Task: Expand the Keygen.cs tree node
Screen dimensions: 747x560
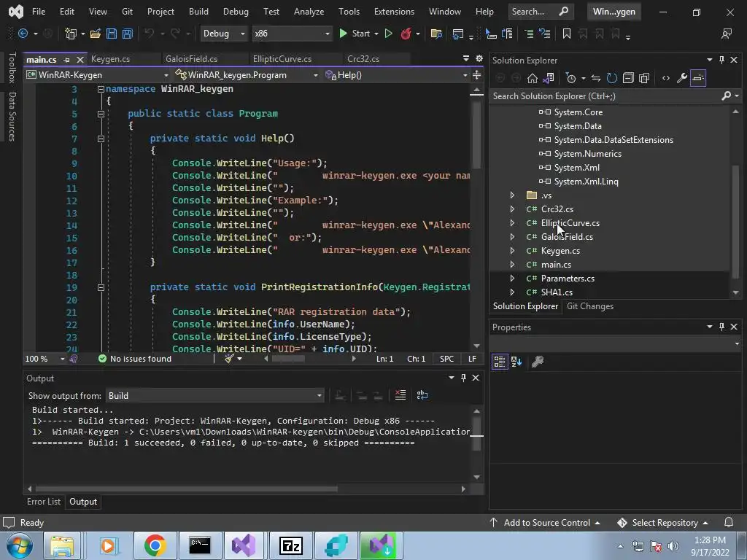Action: 512,251
